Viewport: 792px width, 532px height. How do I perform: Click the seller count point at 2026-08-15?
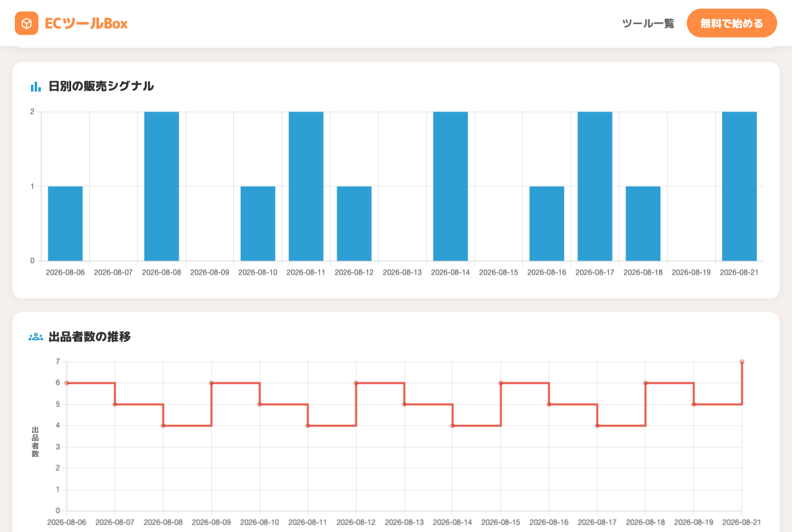(x=501, y=383)
